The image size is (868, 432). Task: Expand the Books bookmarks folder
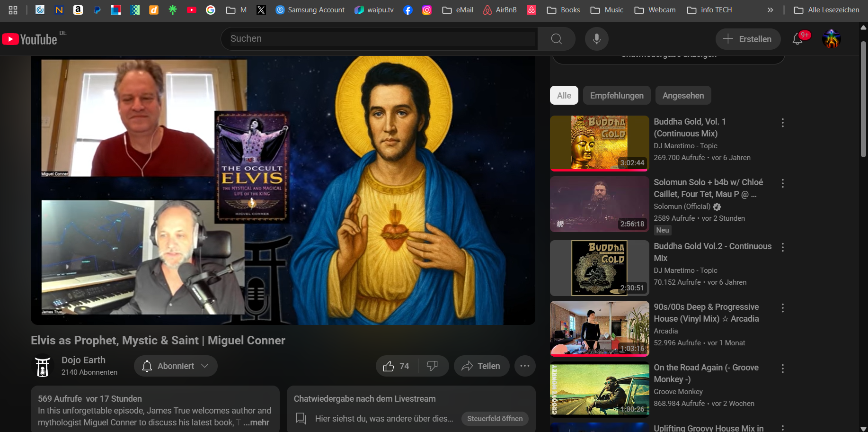[x=563, y=10]
